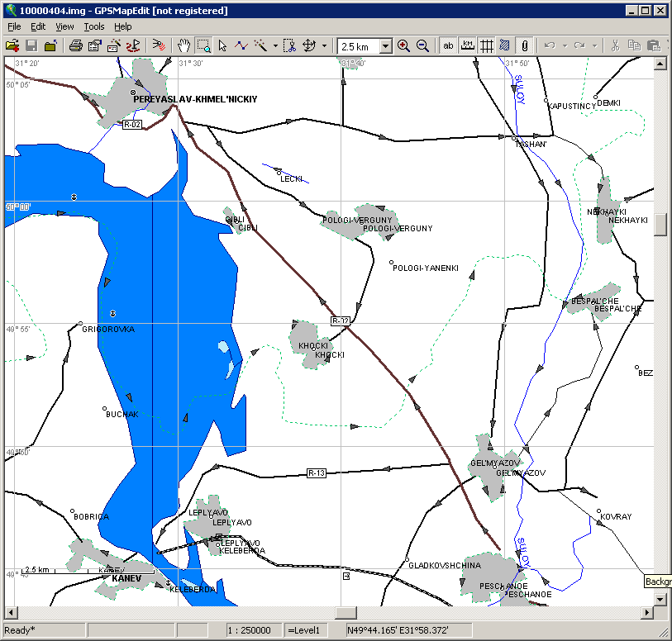The image size is (672, 641).
Task: Select the scissors trim selection tool
Action: coord(289,45)
